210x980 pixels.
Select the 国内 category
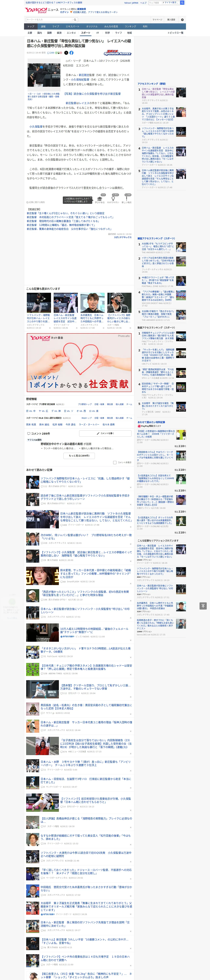[39, 33]
